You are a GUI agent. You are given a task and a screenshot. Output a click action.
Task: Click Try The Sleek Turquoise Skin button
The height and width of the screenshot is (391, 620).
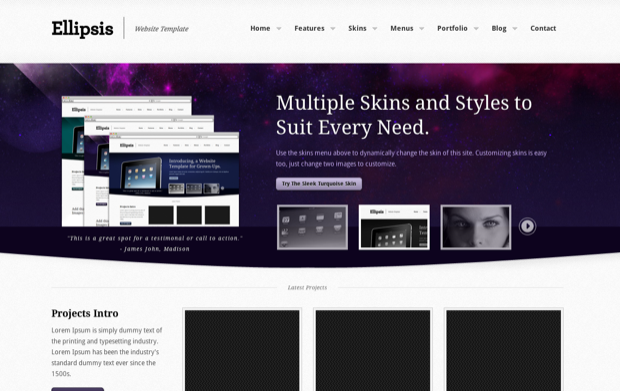pos(319,183)
